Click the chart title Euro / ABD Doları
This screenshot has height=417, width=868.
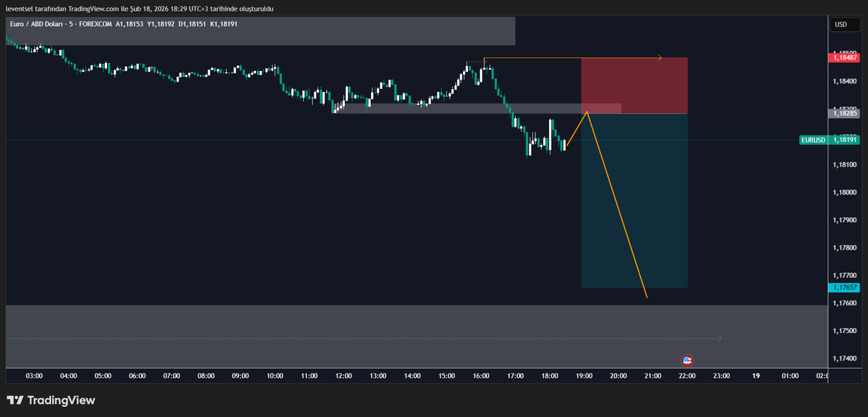coord(35,25)
